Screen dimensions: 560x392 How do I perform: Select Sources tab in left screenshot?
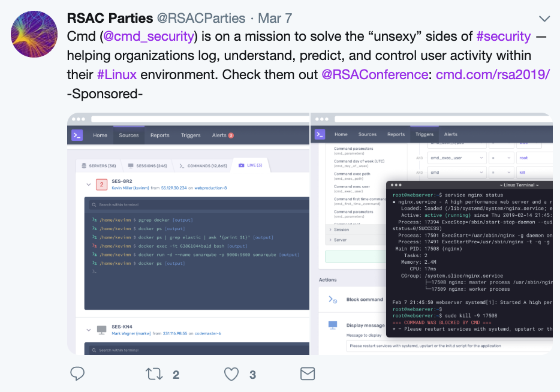129,135
